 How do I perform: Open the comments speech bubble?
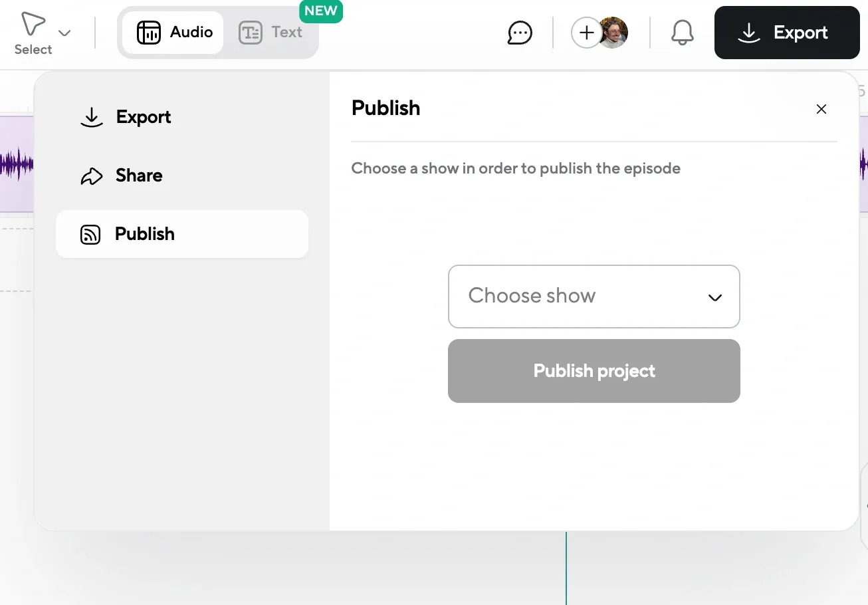point(519,33)
